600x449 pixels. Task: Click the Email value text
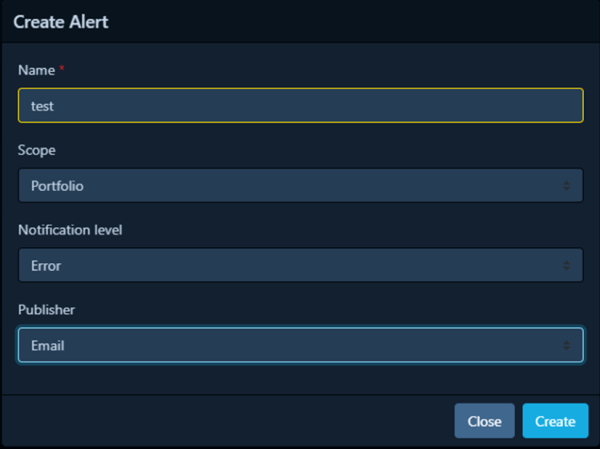coord(48,346)
